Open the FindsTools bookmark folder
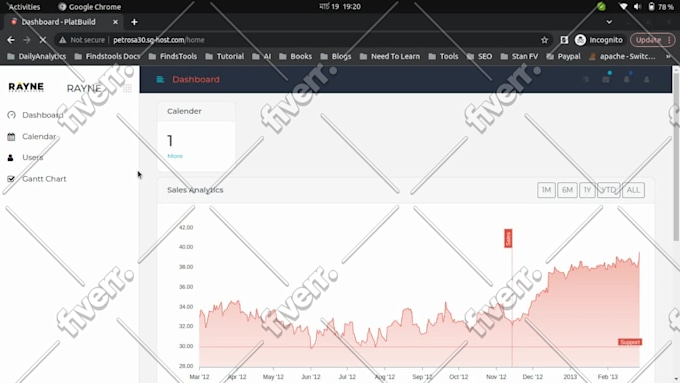Viewport: 680px width, 383px height. (173, 56)
